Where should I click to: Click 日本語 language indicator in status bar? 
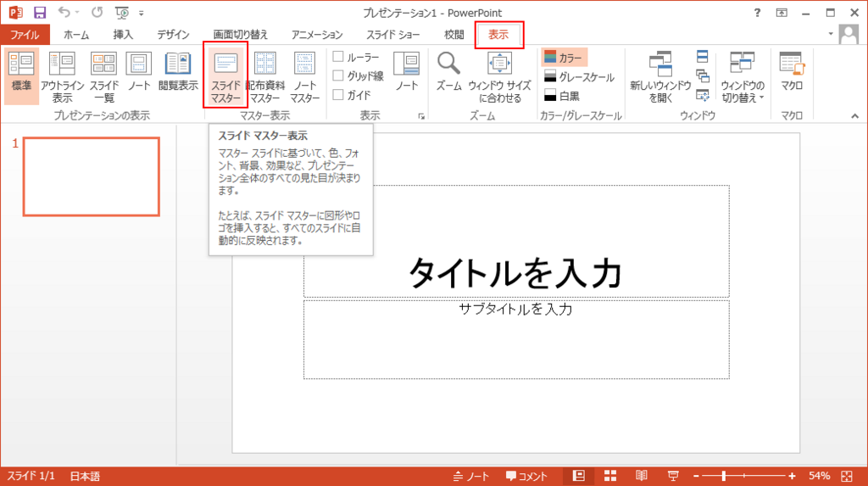[85, 476]
